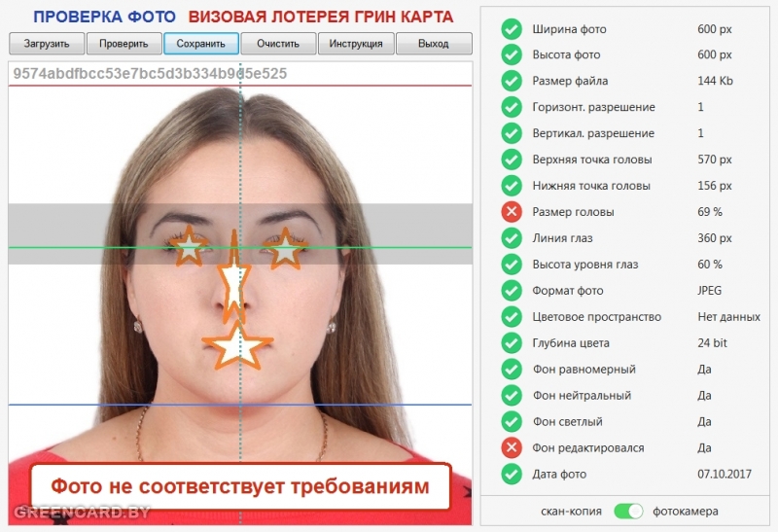Click the star marker on the mouth
Viewport: 778px width, 532px height.
[233, 345]
